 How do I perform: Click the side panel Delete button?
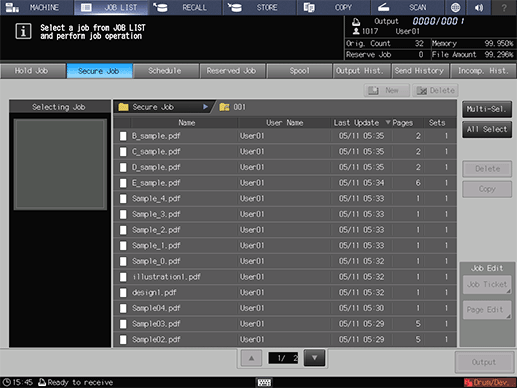(x=487, y=169)
